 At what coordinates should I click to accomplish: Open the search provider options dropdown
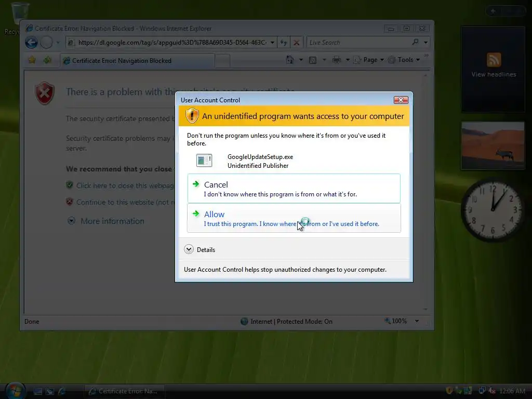[x=426, y=43]
